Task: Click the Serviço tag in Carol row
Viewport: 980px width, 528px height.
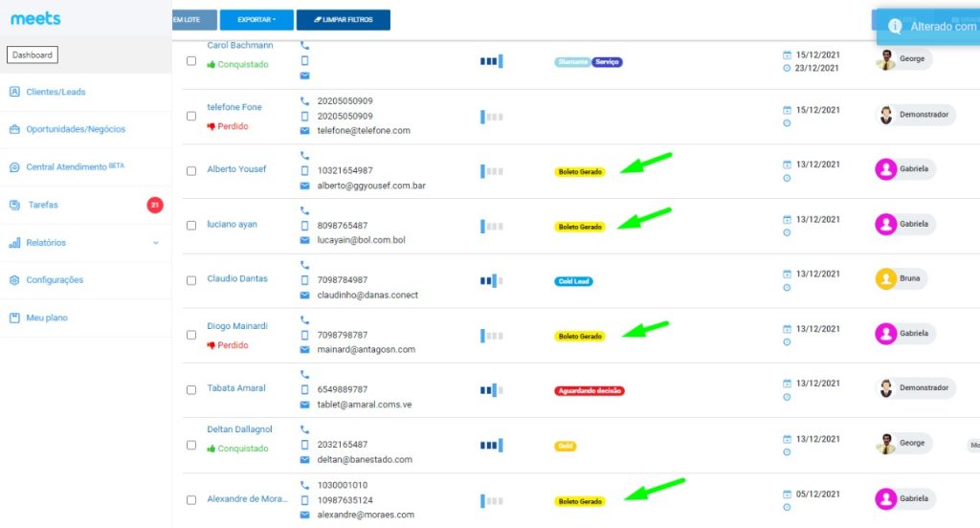Action: tap(607, 62)
